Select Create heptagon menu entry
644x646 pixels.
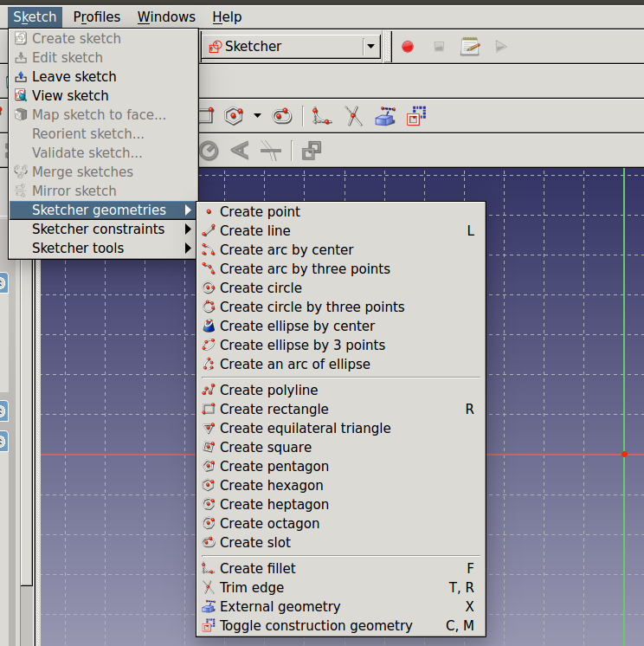point(341,504)
